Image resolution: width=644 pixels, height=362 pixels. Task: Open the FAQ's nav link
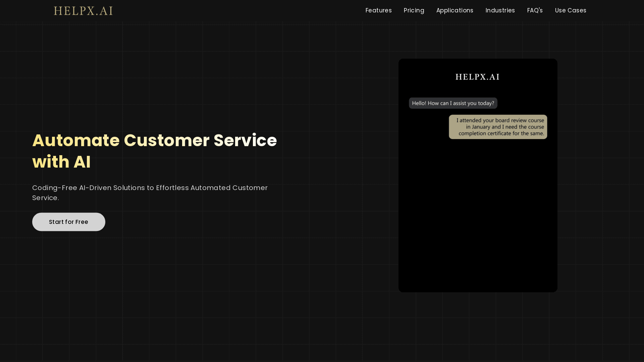click(535, 10)
